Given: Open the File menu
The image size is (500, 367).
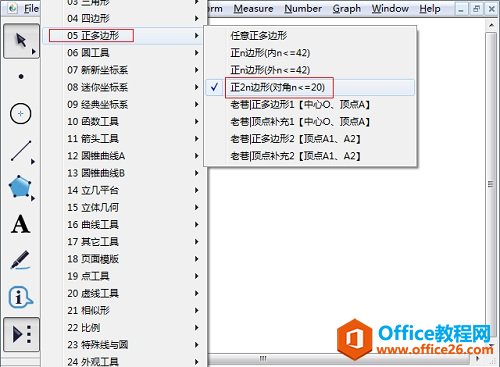Looking at the screenshot, I should tap(31, 9).
